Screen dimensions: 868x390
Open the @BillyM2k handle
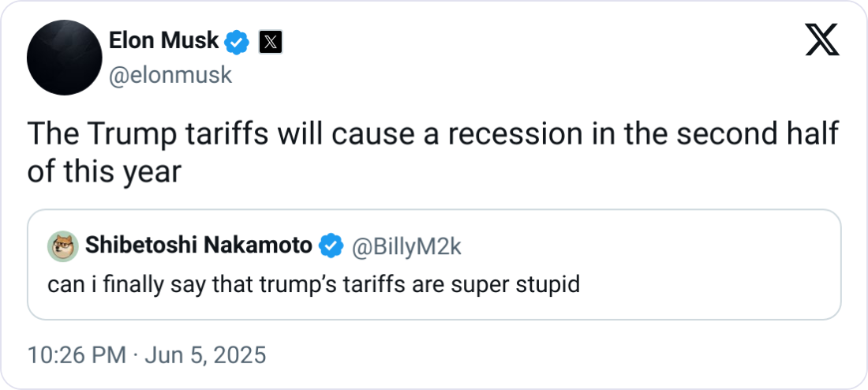[x=405, y=246]
